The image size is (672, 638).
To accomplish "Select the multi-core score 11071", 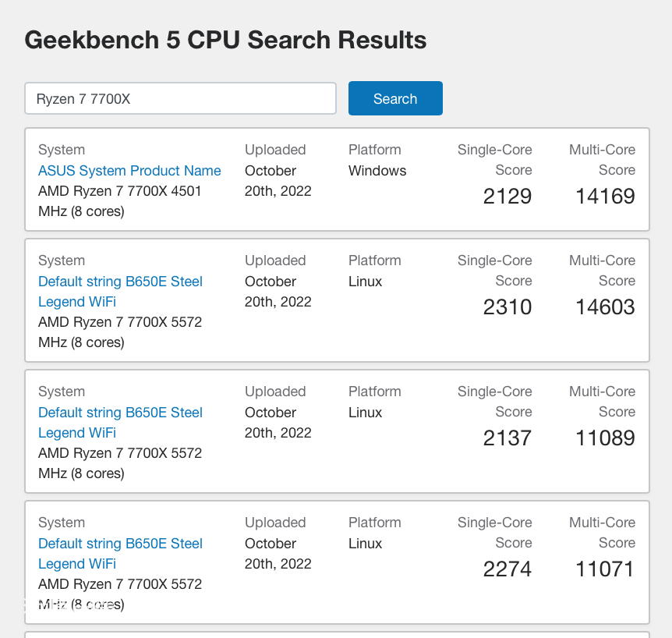I will (x=605, y=569).
